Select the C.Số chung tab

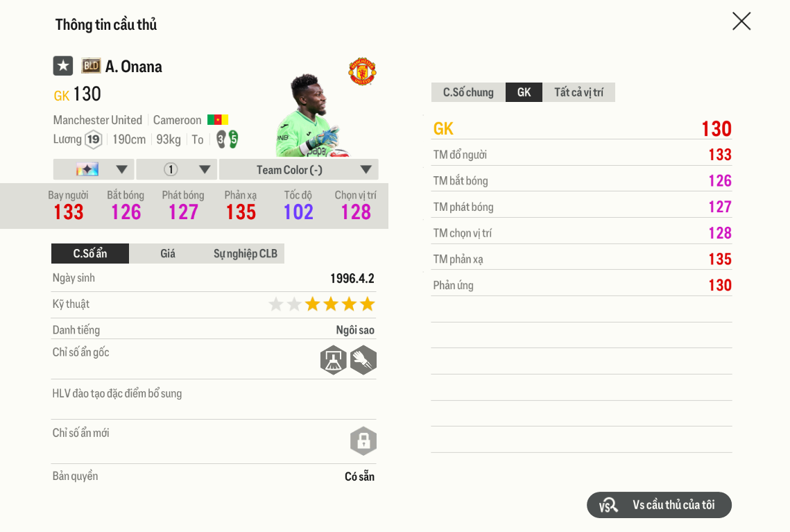[467, 92]
